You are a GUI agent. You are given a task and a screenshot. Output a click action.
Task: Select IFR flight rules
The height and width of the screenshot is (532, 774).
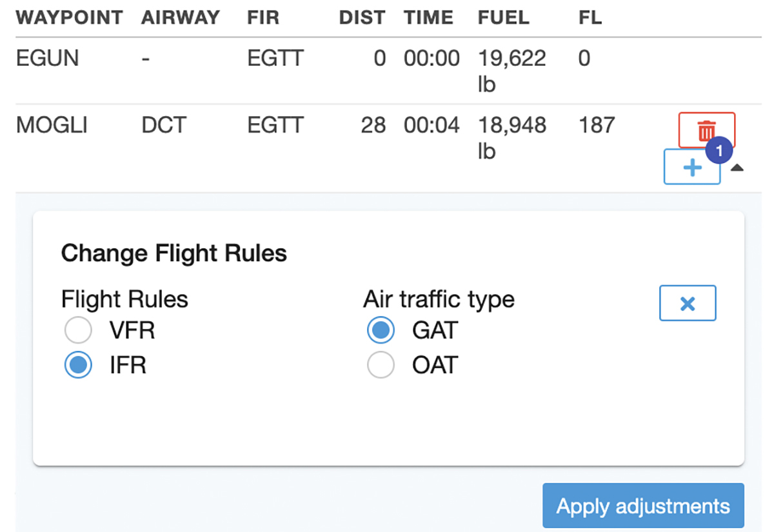tap(78, 366)
